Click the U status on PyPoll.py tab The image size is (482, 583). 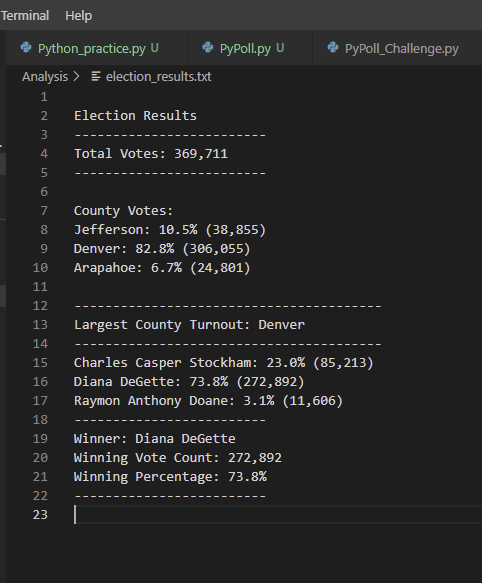click(280, 48)
